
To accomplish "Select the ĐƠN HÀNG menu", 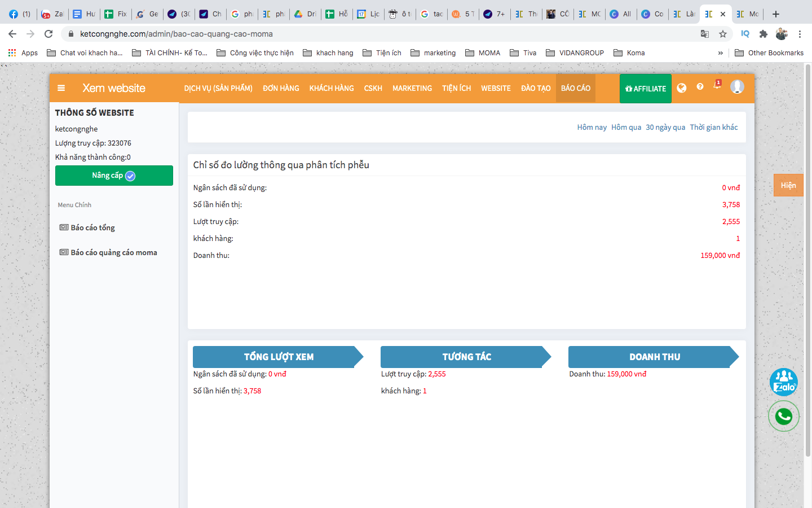I will 281,89.
